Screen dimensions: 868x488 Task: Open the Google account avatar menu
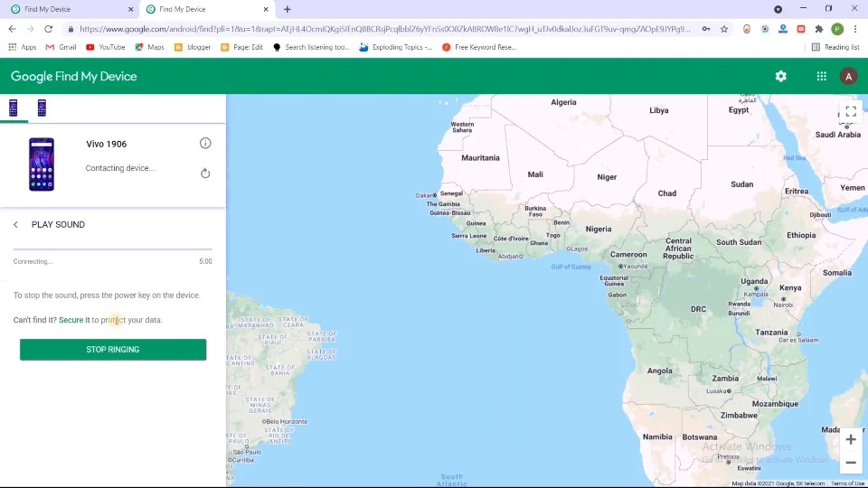(x=848, y=76)
